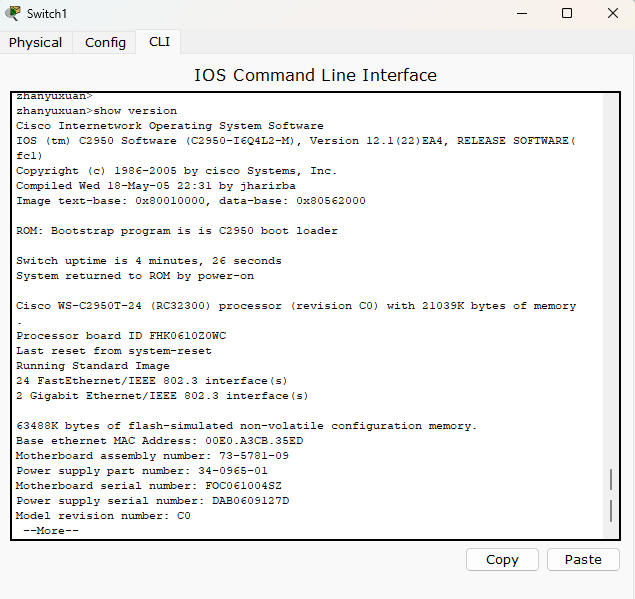Click 'ROM: Bootstrap program' line
Screen dimensions: 635x599
[177, 230]
